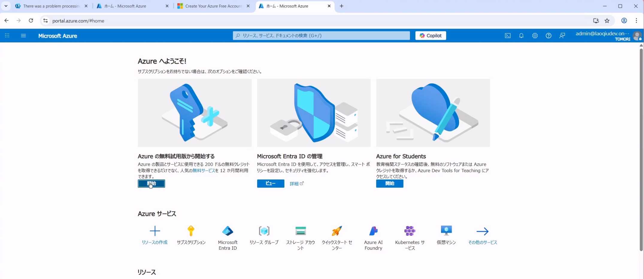The height and width of the screenshot is (279, 644).
Task: Open the help and support icon
Action: 548,36
